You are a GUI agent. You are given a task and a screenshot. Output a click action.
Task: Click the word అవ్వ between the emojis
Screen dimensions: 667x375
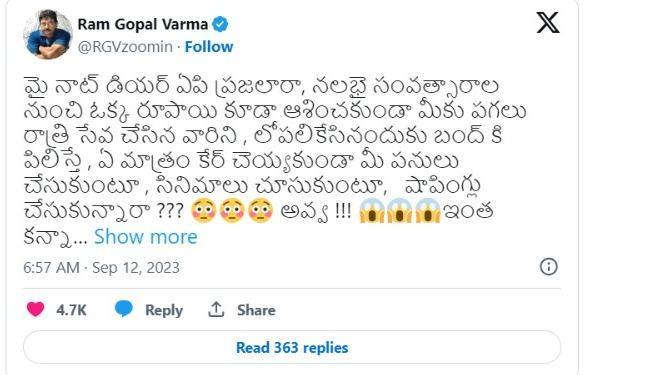pos(305,212)
